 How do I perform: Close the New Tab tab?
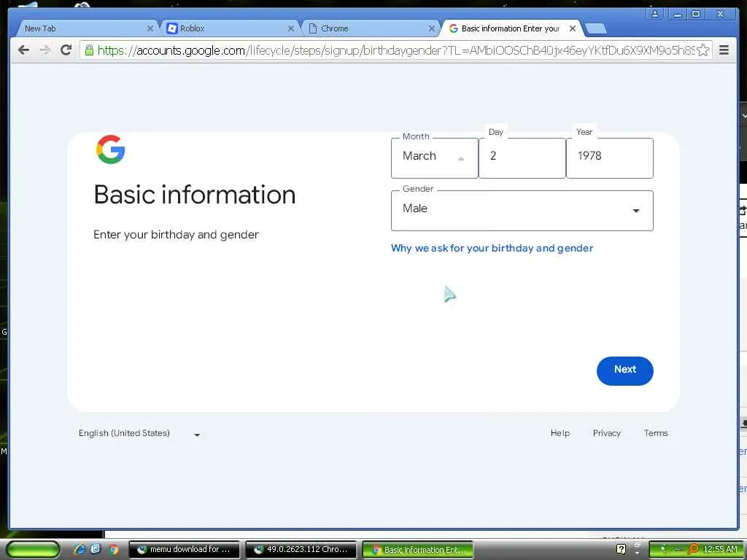[x=150, y=28]
